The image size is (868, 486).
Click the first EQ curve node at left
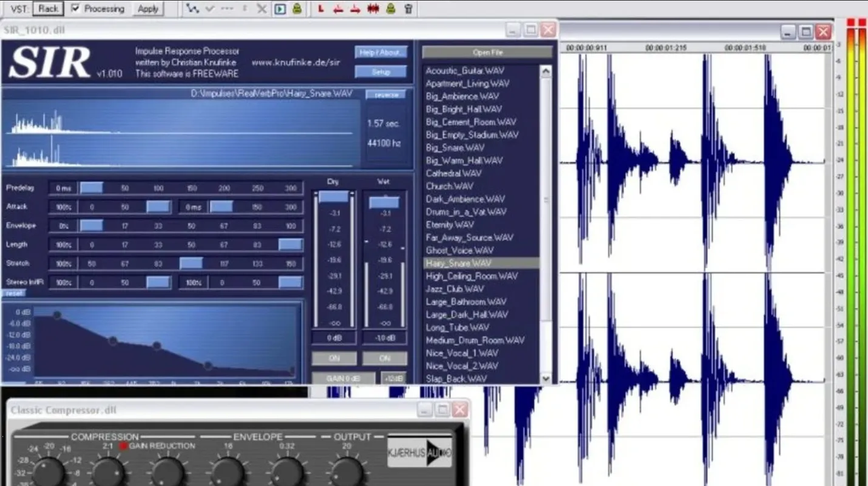(57, 315)
